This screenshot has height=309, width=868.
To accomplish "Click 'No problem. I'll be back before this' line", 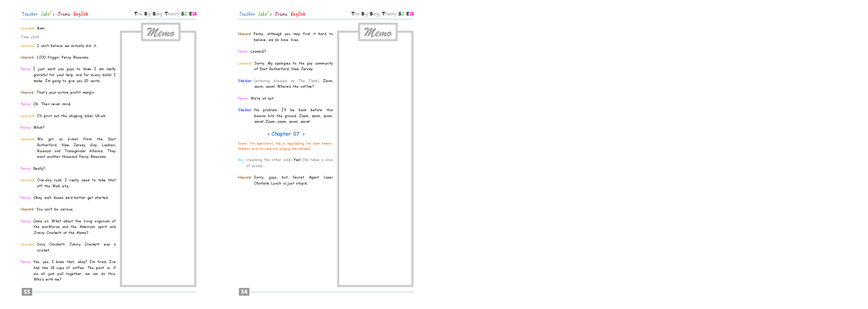I will click(294, 110).
